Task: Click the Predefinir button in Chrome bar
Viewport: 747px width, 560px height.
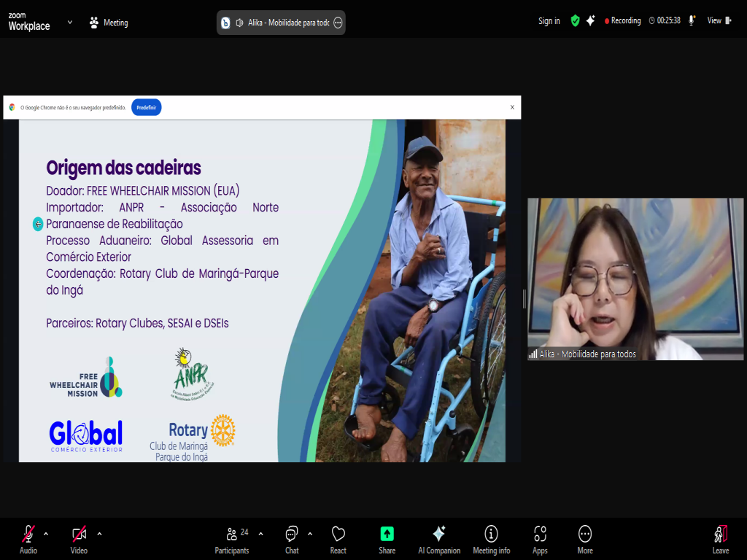Action: pyautogui.click(x=146, y=107)
